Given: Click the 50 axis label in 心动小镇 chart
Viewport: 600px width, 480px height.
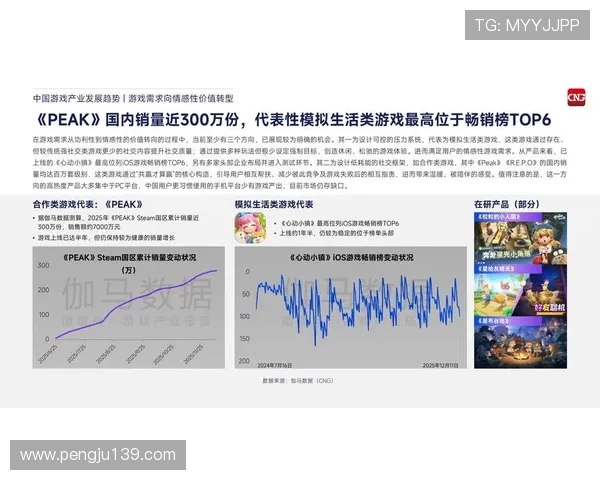Looking at the screenshot, I should (x=246, y=294).
